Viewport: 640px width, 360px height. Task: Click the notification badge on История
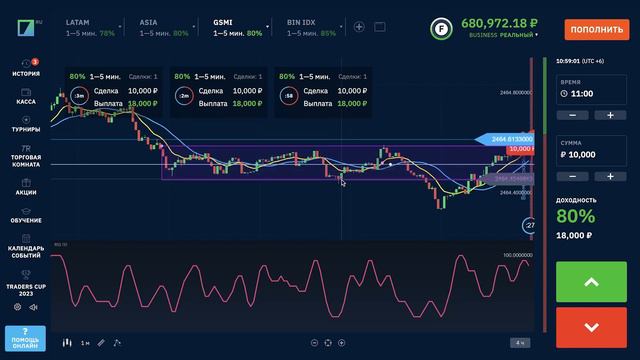click(35, 62)
